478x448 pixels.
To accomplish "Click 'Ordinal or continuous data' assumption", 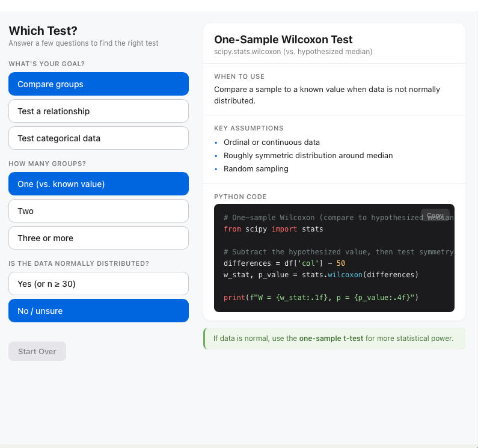I will (x=272, y=143).
